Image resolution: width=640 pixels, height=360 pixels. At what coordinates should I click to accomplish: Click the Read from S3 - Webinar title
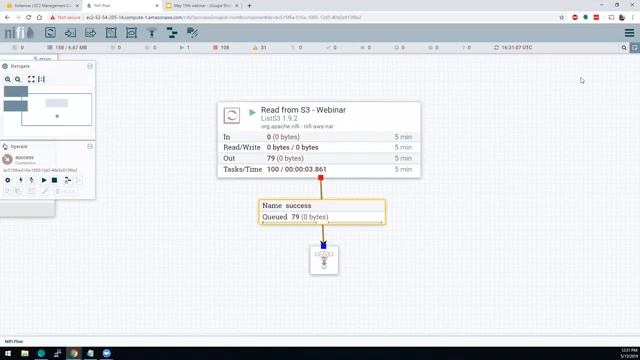[x=303, y=110]
